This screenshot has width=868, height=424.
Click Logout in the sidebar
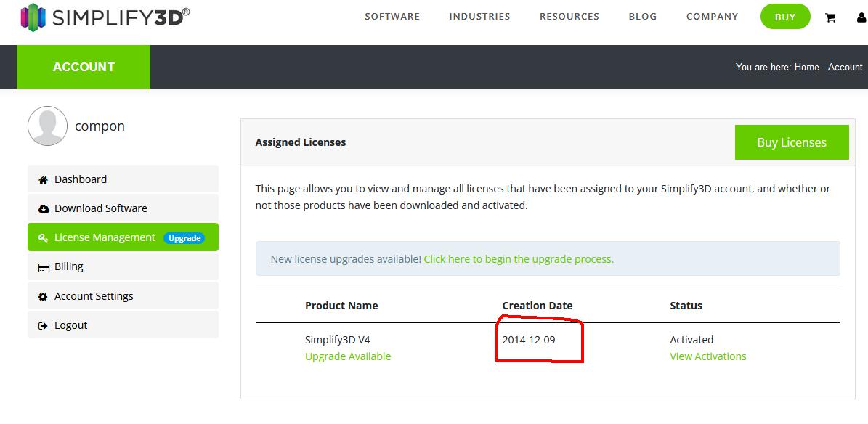(123, 325)
